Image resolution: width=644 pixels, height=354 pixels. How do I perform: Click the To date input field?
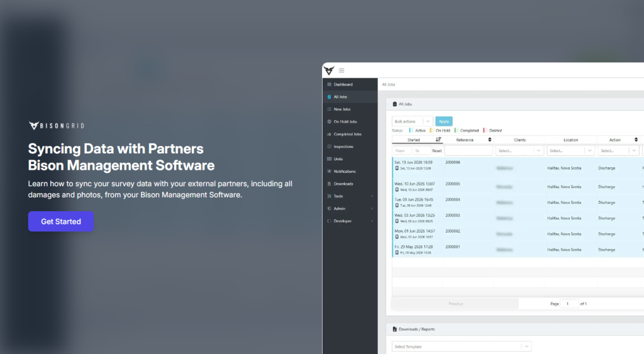(x=422, y=151)
